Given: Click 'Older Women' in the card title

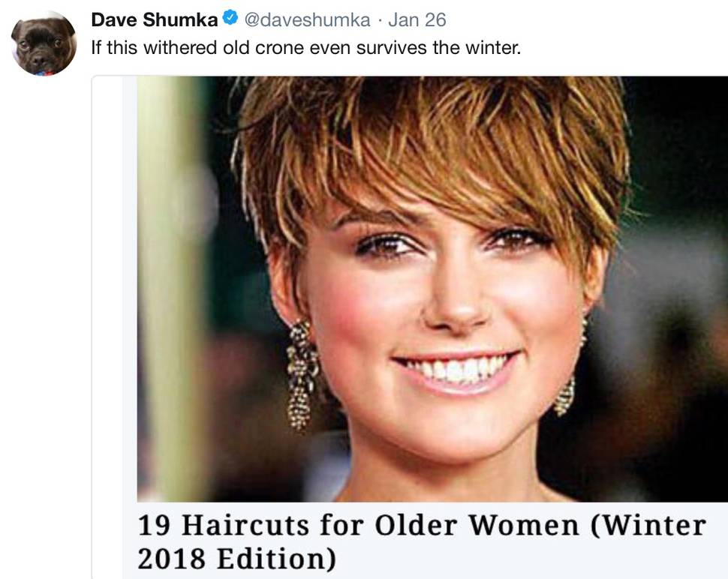Looking at the screenshot, I should click(477, 526).
